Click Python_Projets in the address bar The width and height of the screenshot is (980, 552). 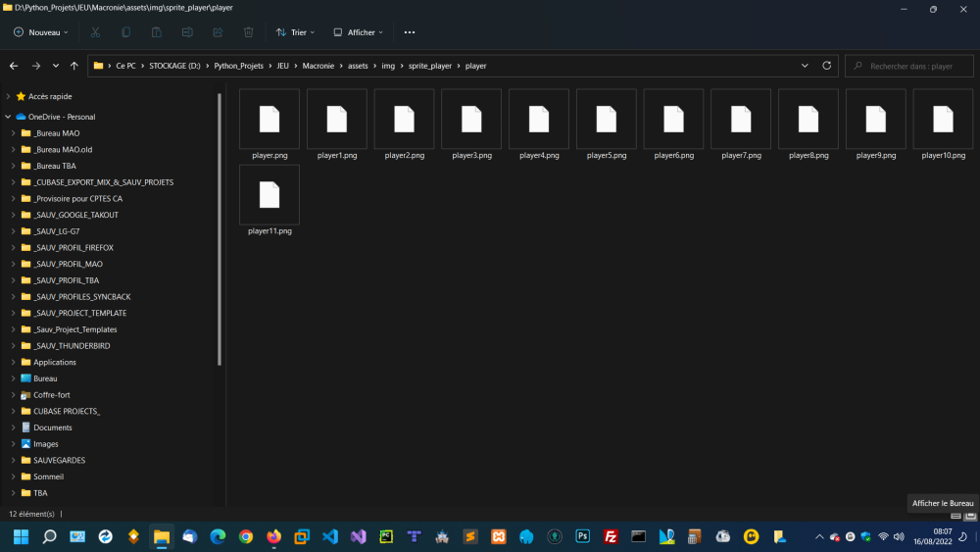(x=240, y=66)
